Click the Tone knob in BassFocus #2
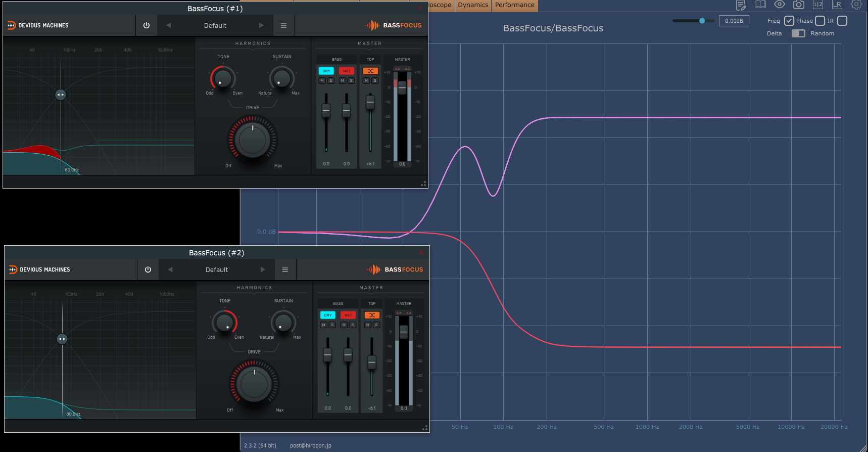The width and height of the screenshot is (868, 452). 224,323
